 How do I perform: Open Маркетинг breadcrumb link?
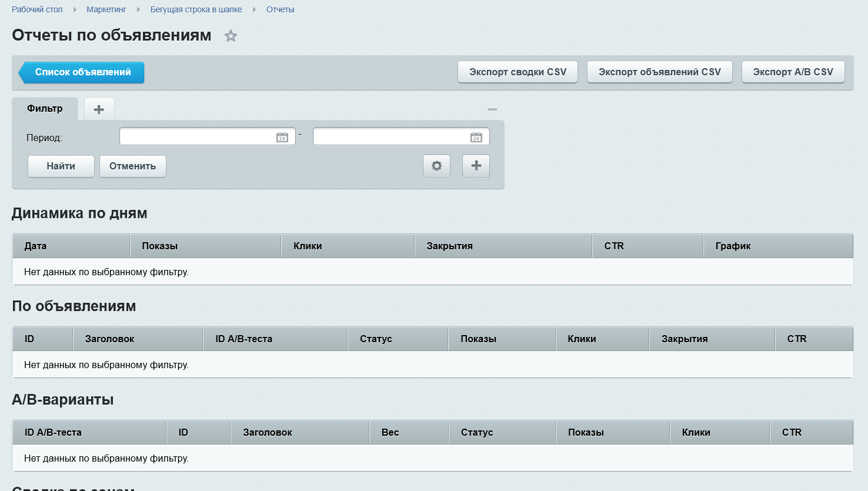pos(106,9)
